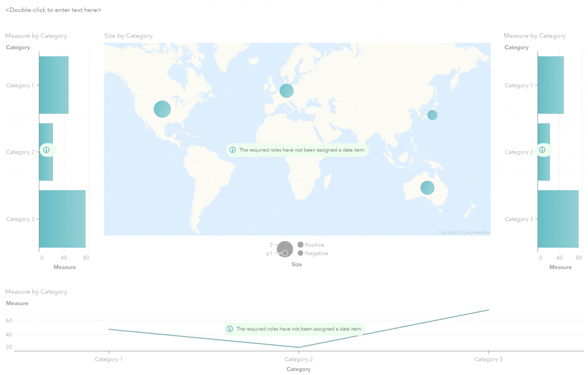
Task: Select the bubble over Australia
Action: click(x=427, y=187)
